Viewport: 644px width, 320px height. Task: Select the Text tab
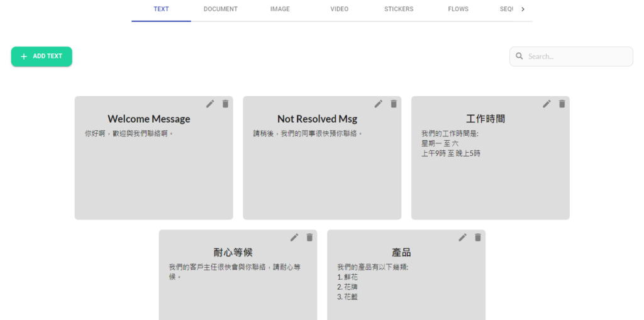(161, 9)
